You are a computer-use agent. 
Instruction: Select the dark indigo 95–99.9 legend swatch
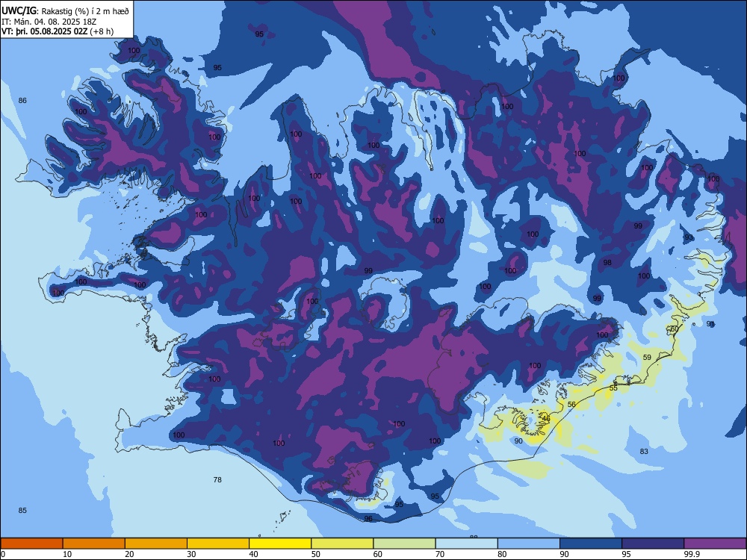(653, 544)
